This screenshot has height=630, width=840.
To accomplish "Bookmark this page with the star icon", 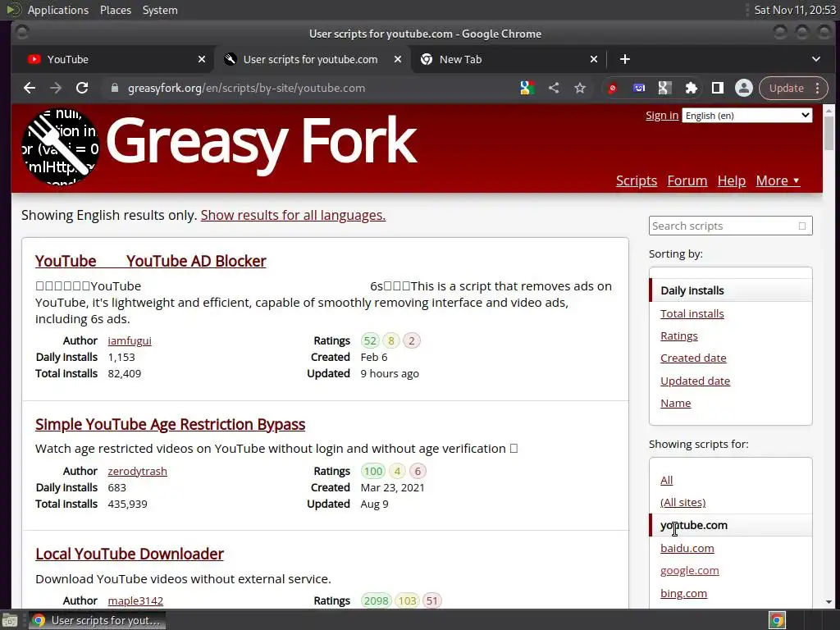I will coord(580,88).
